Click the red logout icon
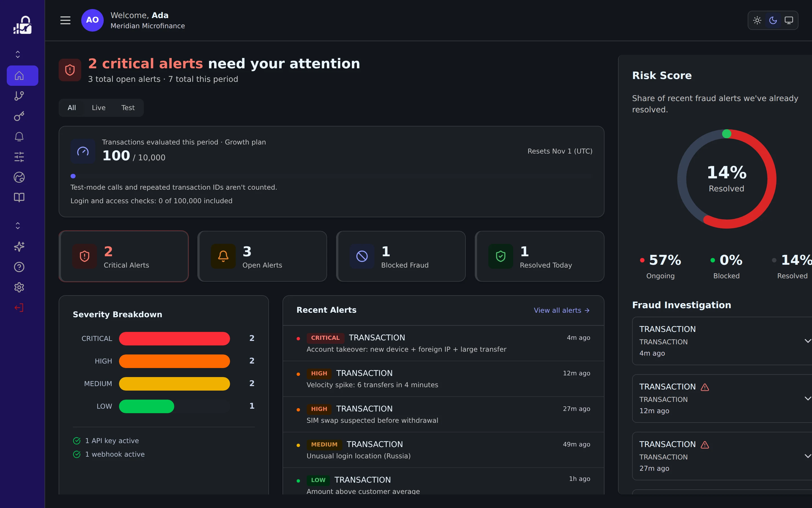Viewport: 812px width, 508px height. tap(19, 307)
